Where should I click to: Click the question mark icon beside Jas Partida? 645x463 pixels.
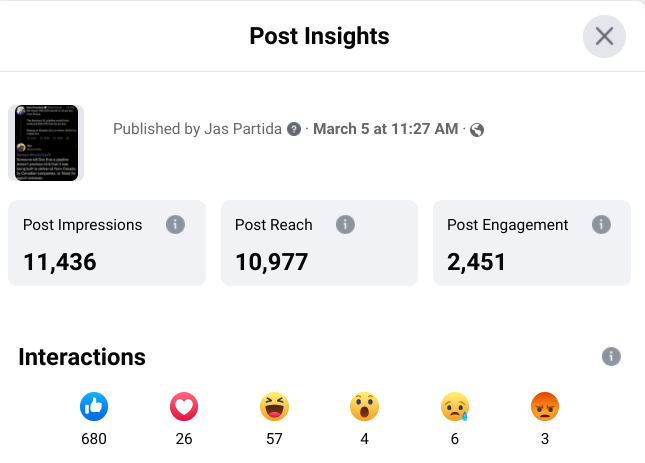(294, 129)
